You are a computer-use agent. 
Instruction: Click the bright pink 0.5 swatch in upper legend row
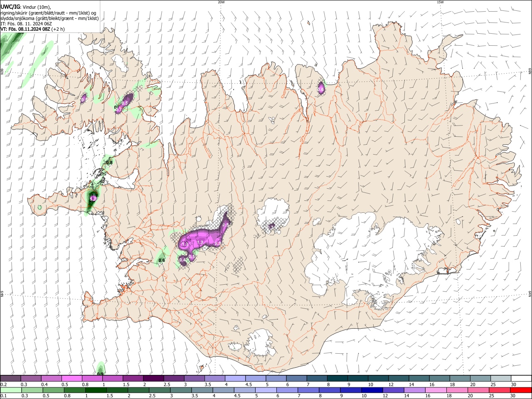click(71, 378)
